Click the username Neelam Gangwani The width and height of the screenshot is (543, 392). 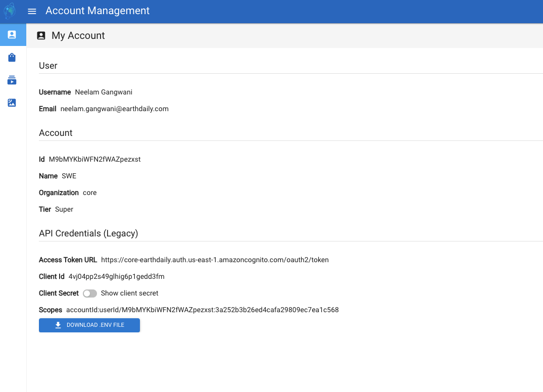104,92
